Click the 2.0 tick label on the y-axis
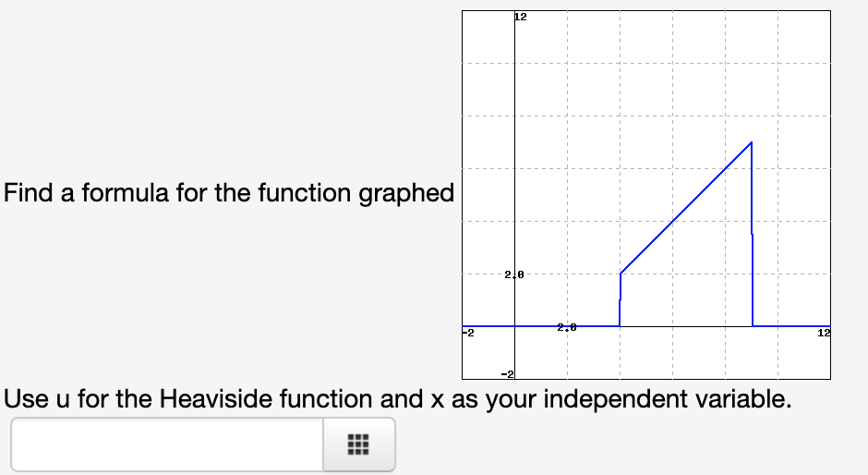Image resolution: width=868 pixels, height=475 pixels. [x=513, y=274]
